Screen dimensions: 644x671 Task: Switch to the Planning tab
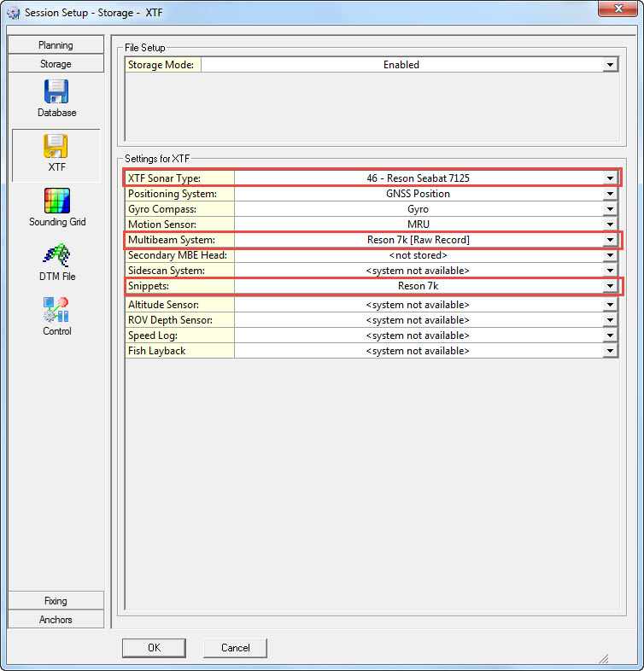56,45
